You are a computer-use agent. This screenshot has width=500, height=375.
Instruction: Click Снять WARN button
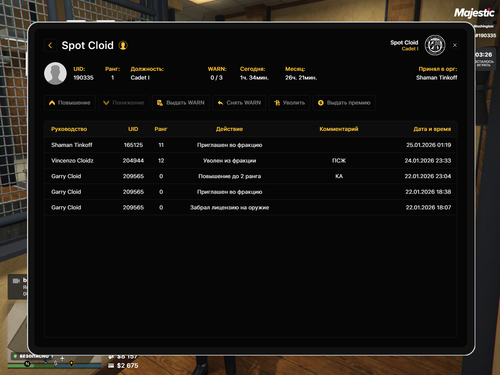coord(239,103)
